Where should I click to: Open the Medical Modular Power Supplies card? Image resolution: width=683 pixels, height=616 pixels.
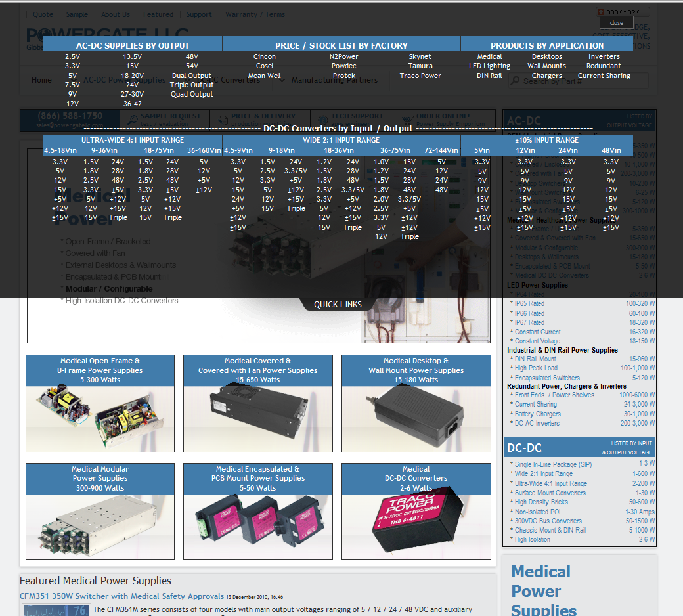[100, 511]
